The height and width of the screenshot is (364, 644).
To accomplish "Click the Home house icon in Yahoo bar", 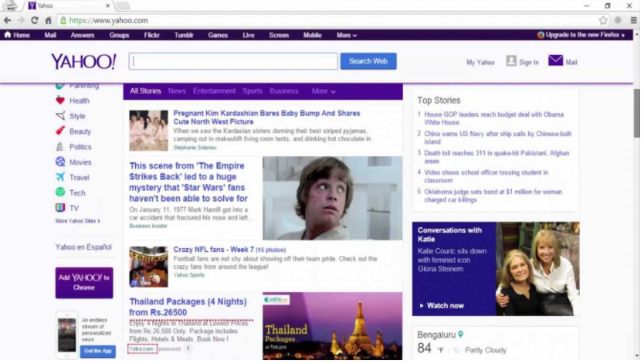I will [8, 35].
